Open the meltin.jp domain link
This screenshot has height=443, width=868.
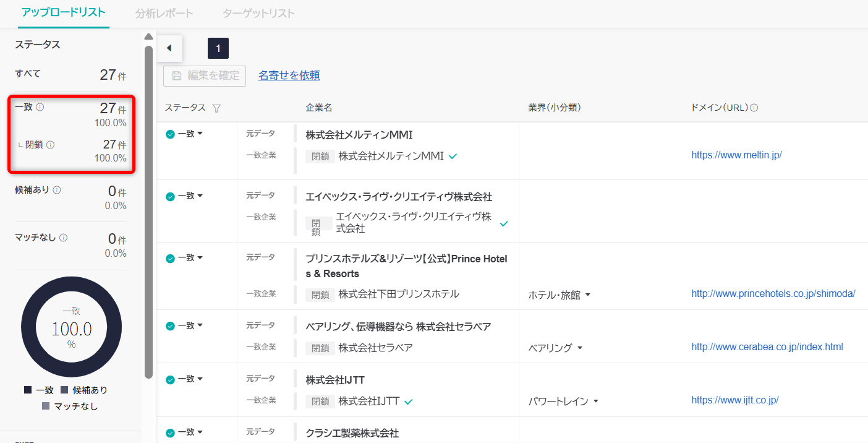[736, 155]
